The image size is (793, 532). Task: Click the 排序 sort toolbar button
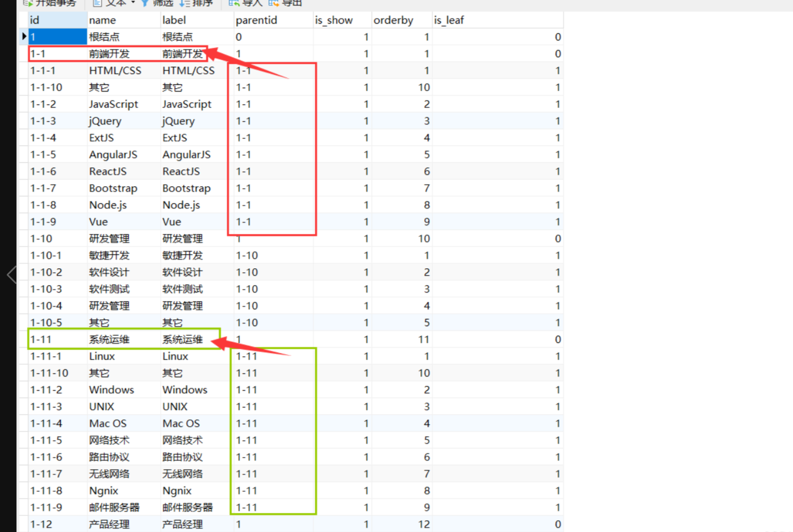196,3
